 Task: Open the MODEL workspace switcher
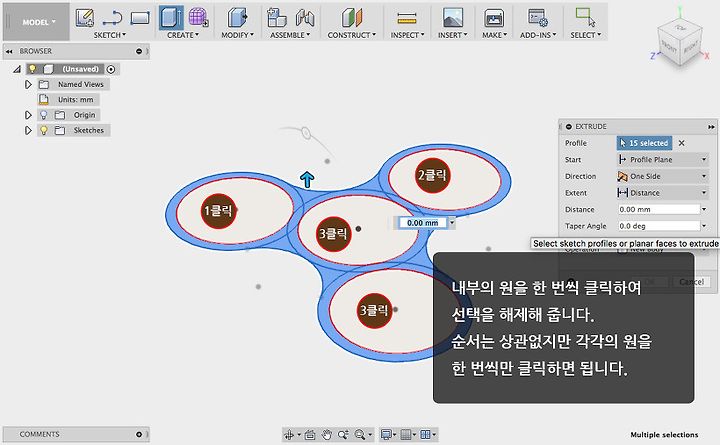(36, 22)
